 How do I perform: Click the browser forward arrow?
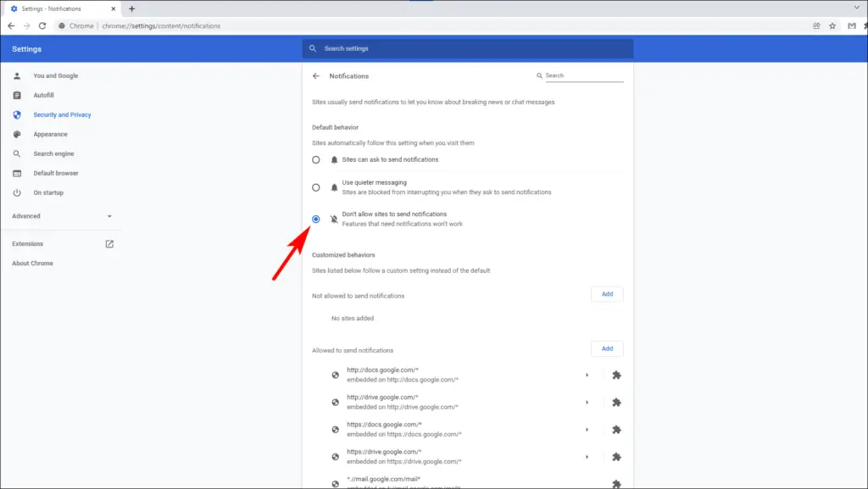coord(26,25)
